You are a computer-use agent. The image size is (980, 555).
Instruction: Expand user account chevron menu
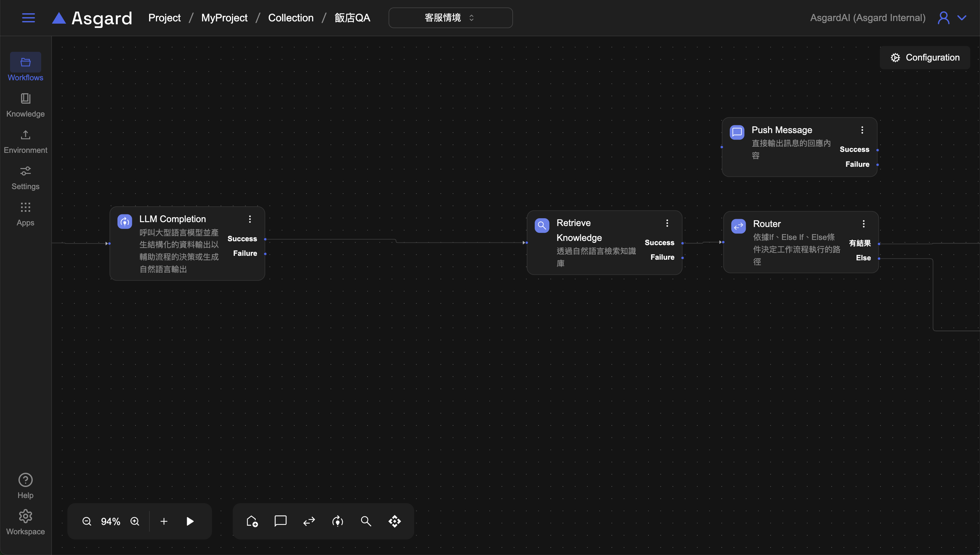point(962,18)
